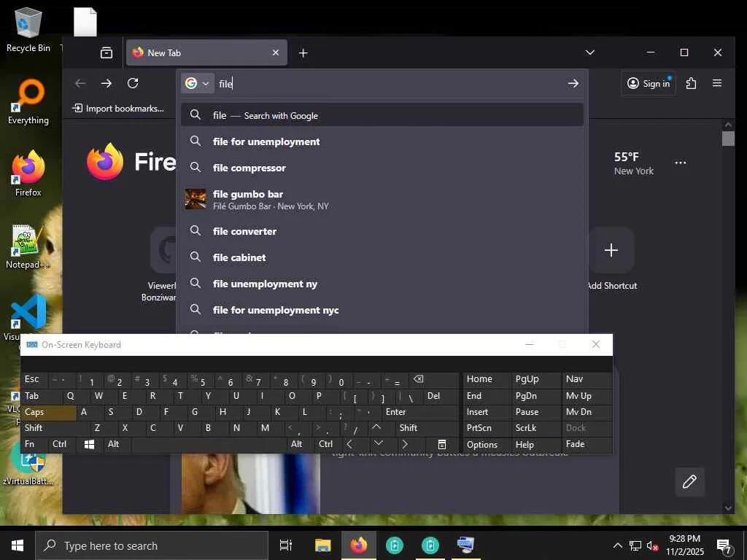Toggle right Alt key on keyboard

pos(298,444)
